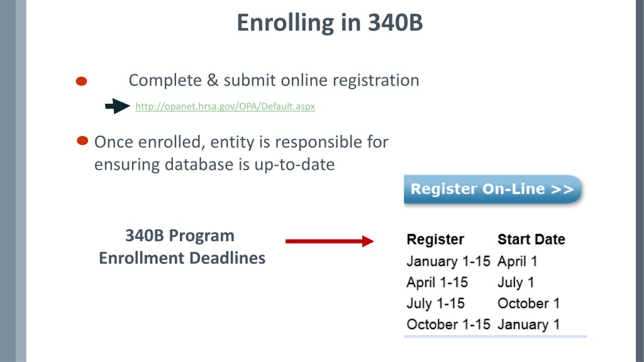Select the July 1-15 register entry

point(436,304)
